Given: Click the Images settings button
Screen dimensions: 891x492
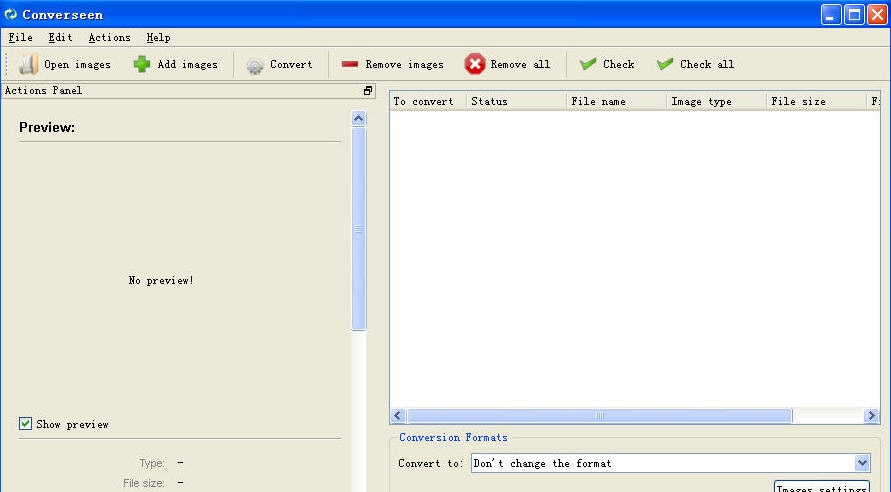Looking at the screenshot, I should click(x=822, y=487).
